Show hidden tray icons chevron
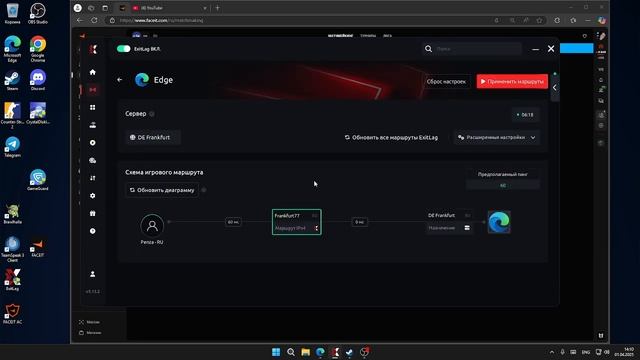This screenshot has width=640, height=360. click(x=552, y=352)
